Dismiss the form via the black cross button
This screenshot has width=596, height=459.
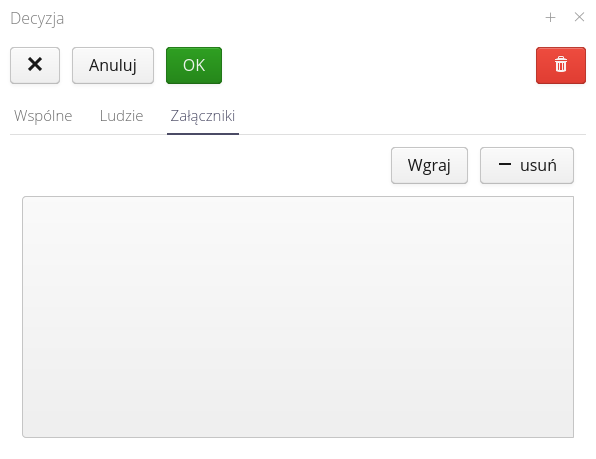(x=35, y=65)
